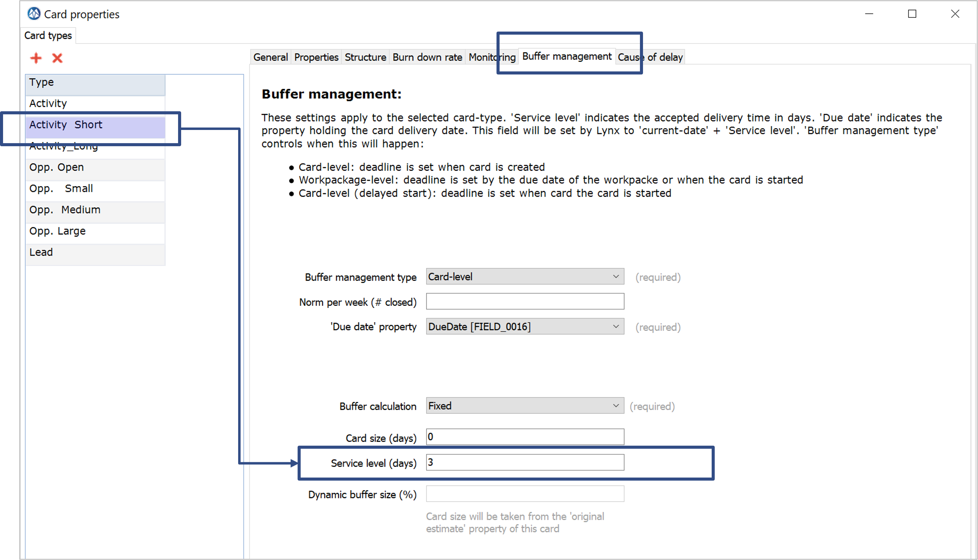Click the red X delete card type icon
This screenshot has width=978, height=560.
click(57, 58)
